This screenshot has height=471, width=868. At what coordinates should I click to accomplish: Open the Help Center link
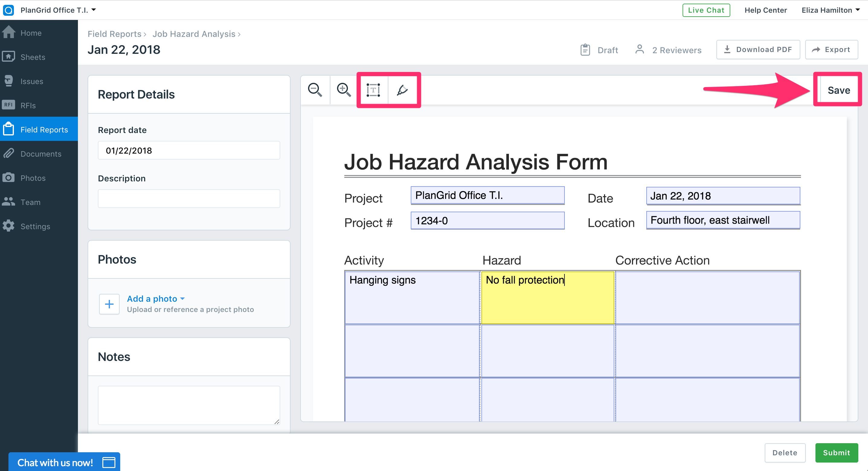point(766,10)
